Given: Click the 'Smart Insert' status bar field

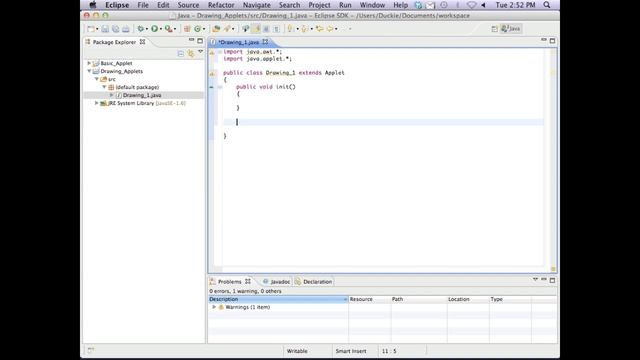Looking at the screenshot, I should point(351,351).
